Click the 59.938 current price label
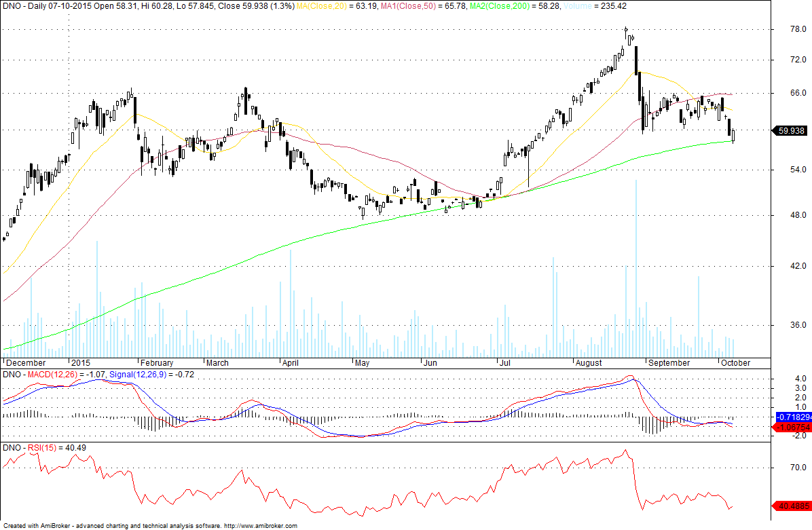The height and width of the screenshot is (530, 812). tap(791, 130)
